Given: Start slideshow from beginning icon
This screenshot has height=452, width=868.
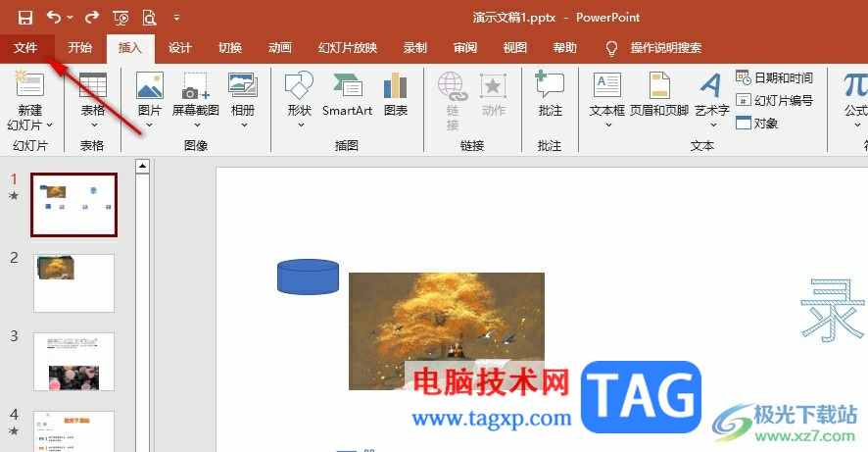Looking at the screenshot, I should [x=121, y=18].
